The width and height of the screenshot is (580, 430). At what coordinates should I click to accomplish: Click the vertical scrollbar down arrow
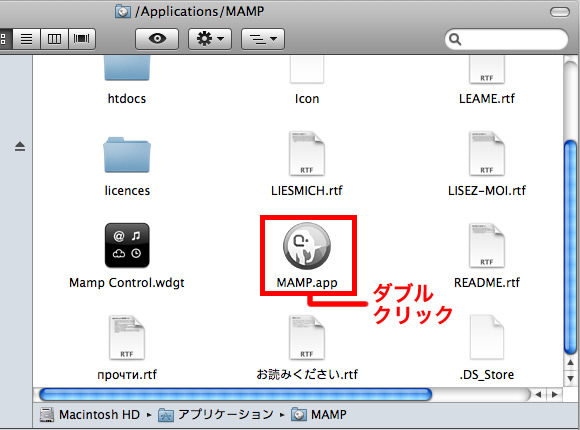[x=570, y=379]
